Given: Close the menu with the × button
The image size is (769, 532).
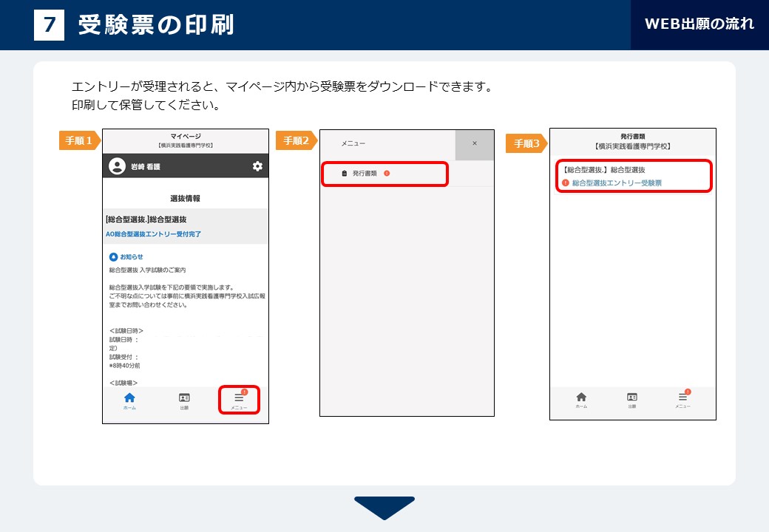Looking at the screenshot, I should pyautogui.click(x=474, y=143).
